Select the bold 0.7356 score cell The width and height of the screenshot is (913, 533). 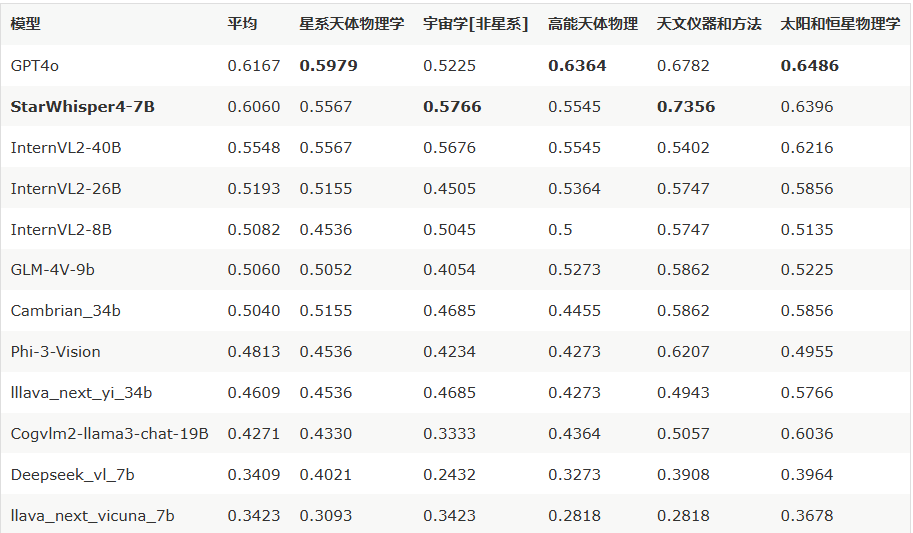(x=686, y=107)
